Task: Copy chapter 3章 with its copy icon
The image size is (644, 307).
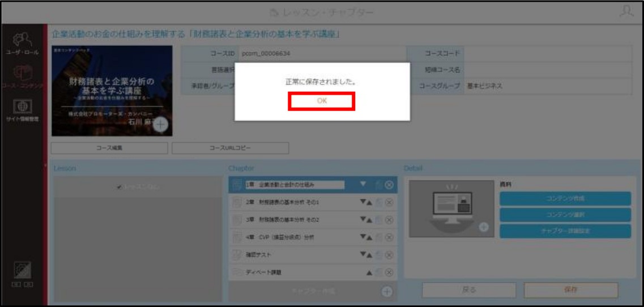Action: (379, 220)
